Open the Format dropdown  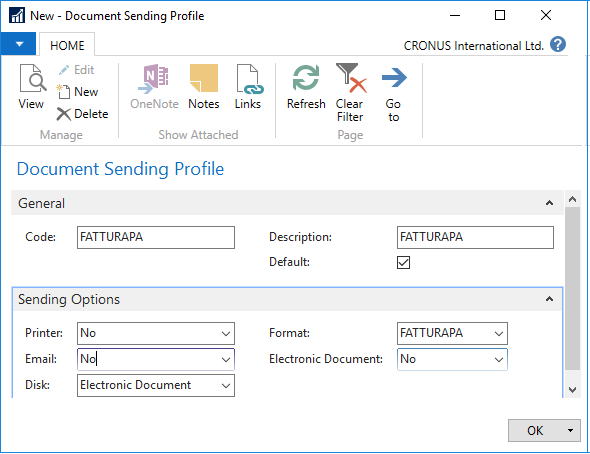click(x=499, y=333)
